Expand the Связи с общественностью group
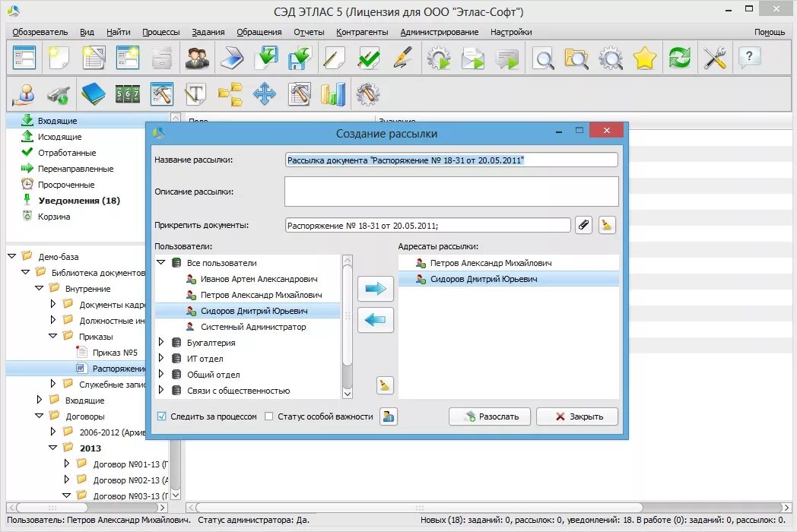The width and height of the screenshot is (797, 532). coord(161,390)
